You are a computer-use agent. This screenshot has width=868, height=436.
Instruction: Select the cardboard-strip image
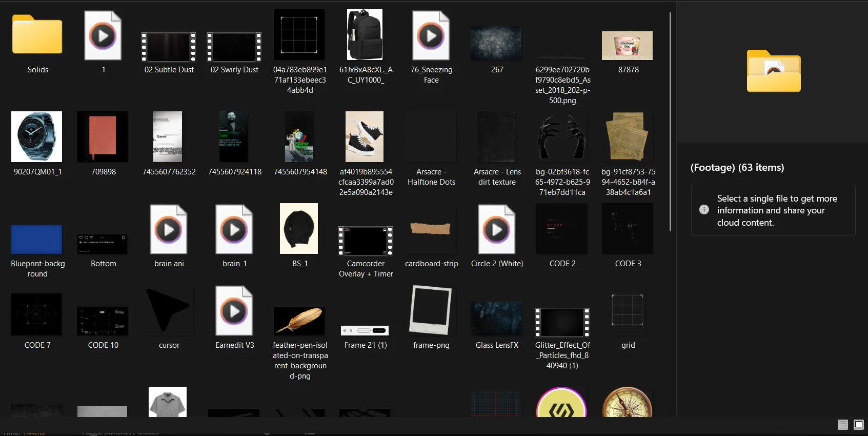(x=431, y=228)
